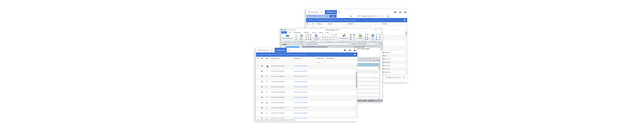Switch to Add-Ins ribbon tab in Trados
644x130 pixels.
pyautogui.click(x=321, y=32)
